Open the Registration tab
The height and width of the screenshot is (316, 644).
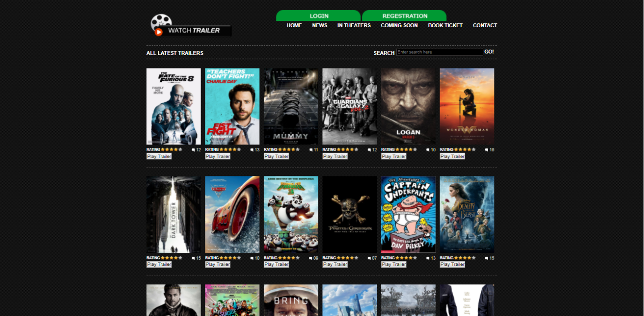point(405,16)
